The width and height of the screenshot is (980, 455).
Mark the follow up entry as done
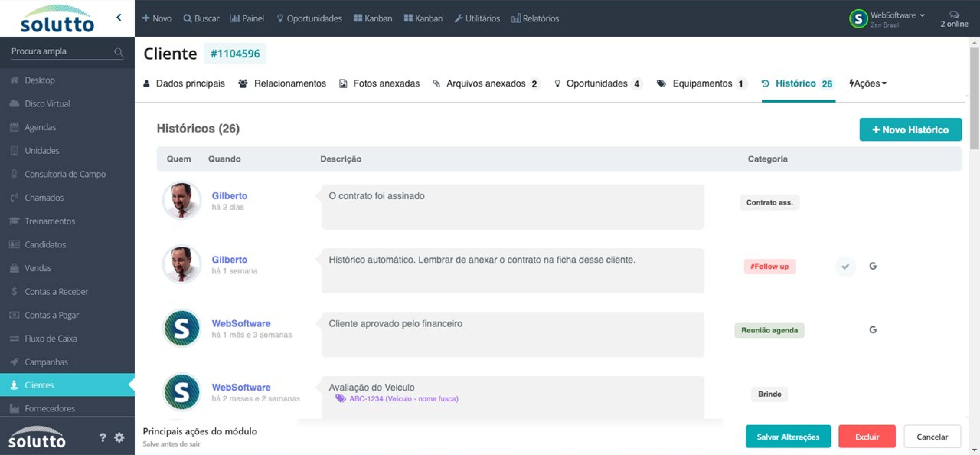pos(845,266)
